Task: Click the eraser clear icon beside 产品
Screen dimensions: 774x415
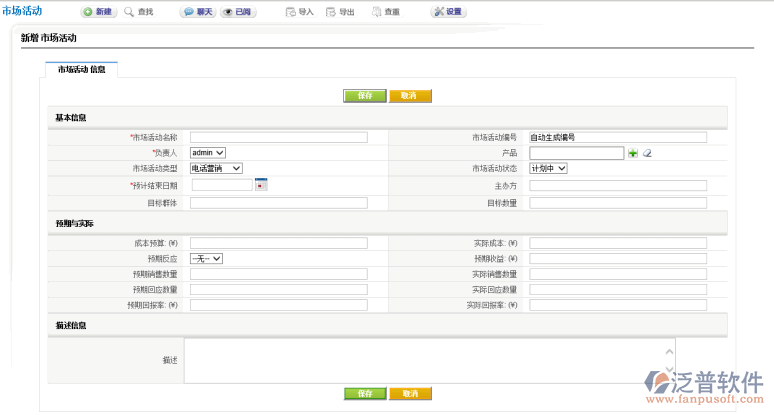Action: [647, 153]
